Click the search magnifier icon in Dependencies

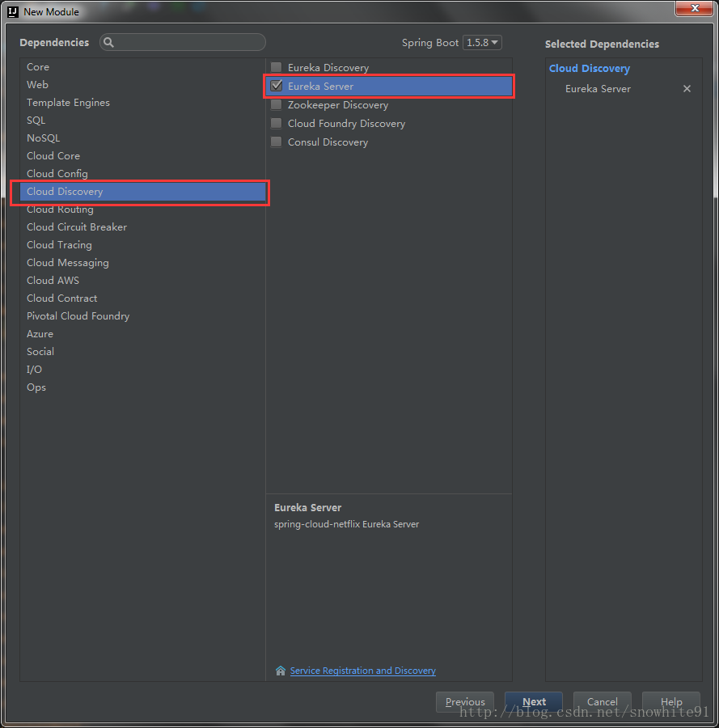coord(108,42)
